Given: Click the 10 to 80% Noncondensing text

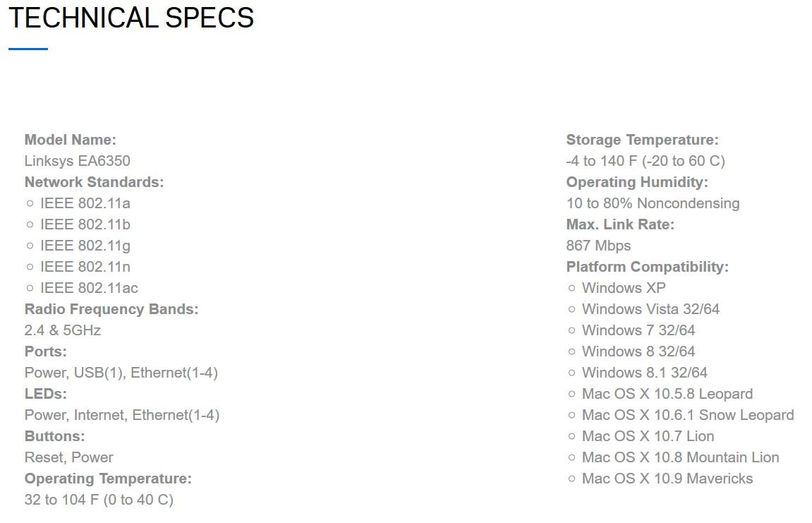Looking at the screenshot, I should pyautogui.click(x=653, y=203).
